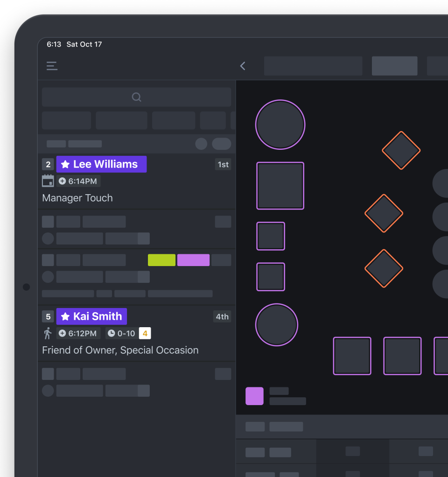Click the purple tag swatch in guest row
Screen dimensions: 448x477
[194, 260]
